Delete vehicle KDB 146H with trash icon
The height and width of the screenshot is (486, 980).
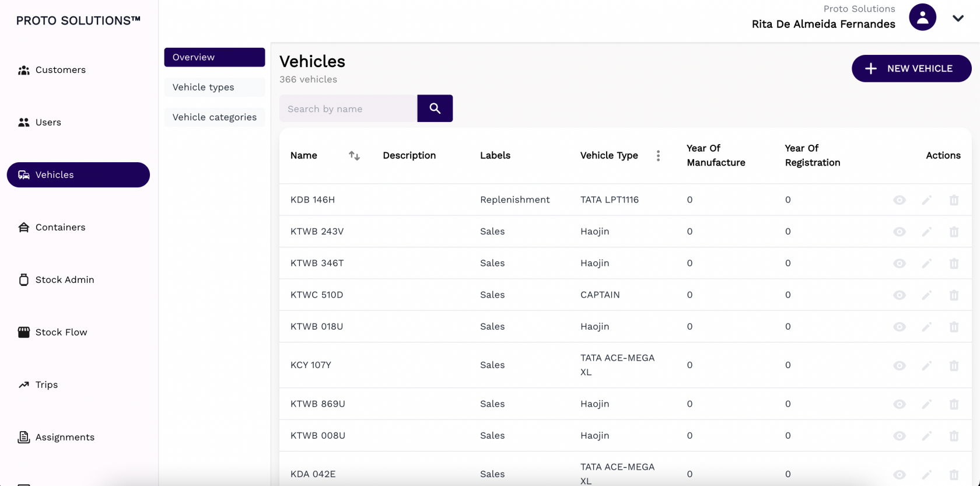[x=954, y=200]
